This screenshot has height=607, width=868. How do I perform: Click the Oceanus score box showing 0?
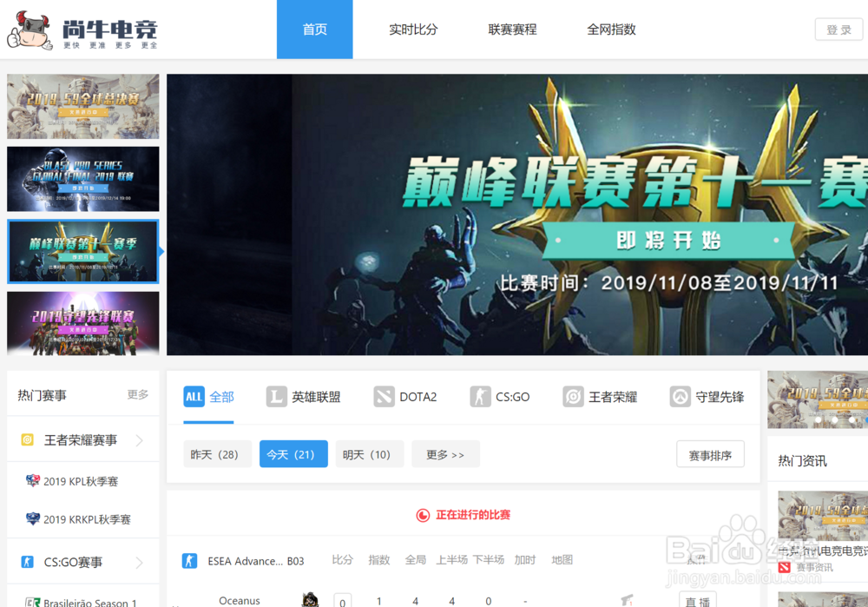343,602
